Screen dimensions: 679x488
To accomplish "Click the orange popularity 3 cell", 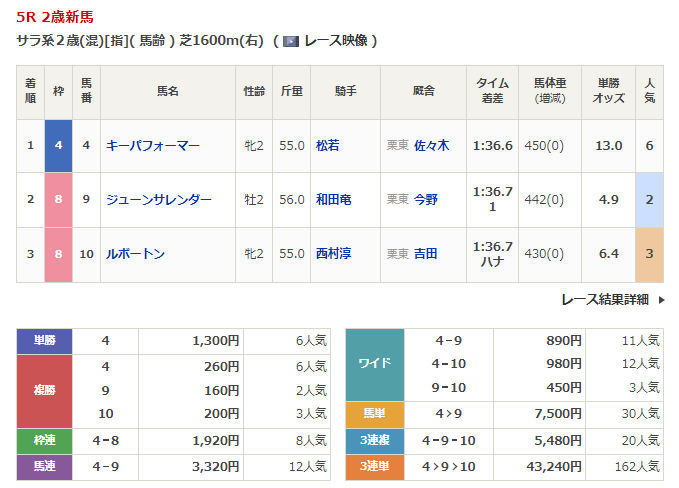I will coord(649,254).
